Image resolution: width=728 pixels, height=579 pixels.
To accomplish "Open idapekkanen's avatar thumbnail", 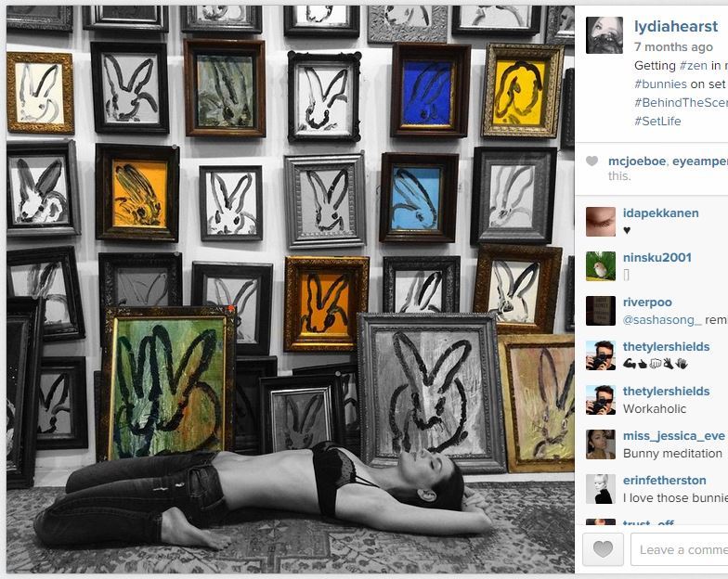I will coord(600,221).
